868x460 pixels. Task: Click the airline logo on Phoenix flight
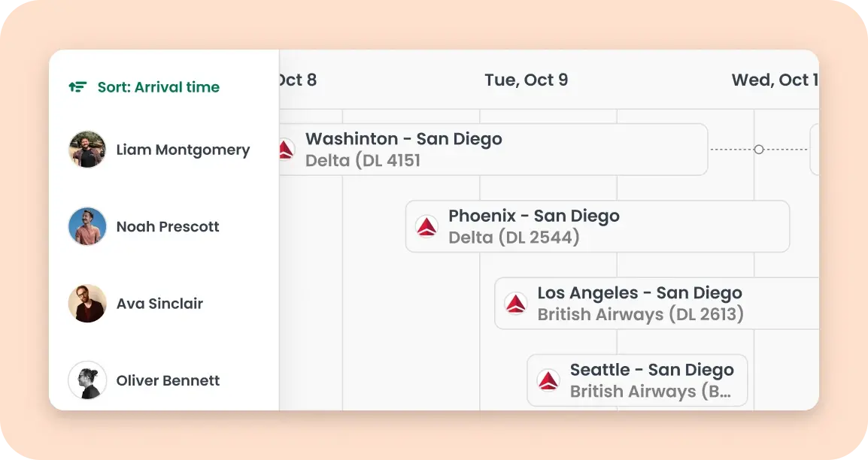pos(427,226)
